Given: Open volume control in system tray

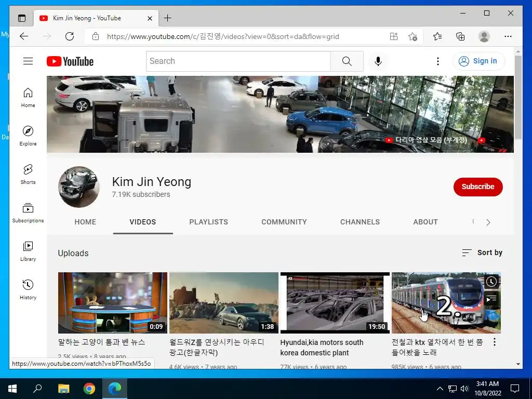Looking at the screenshot, I should (x=464, y=389).
